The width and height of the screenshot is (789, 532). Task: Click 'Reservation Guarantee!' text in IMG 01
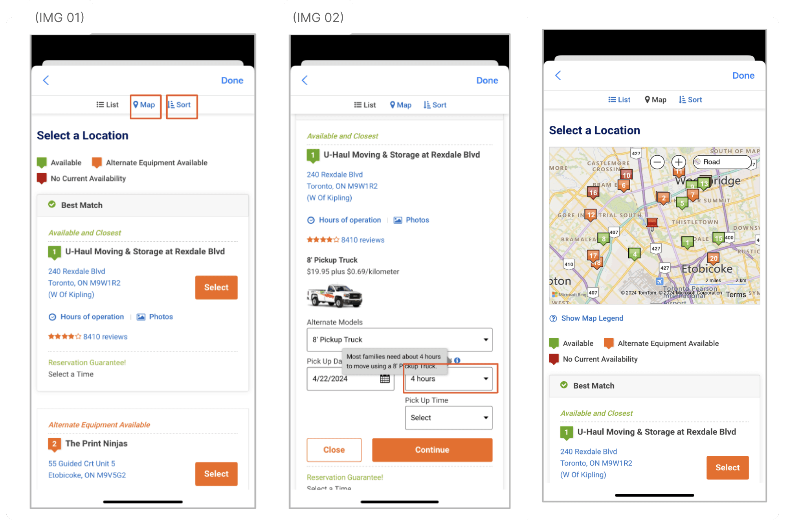click(x=87, y=363)
